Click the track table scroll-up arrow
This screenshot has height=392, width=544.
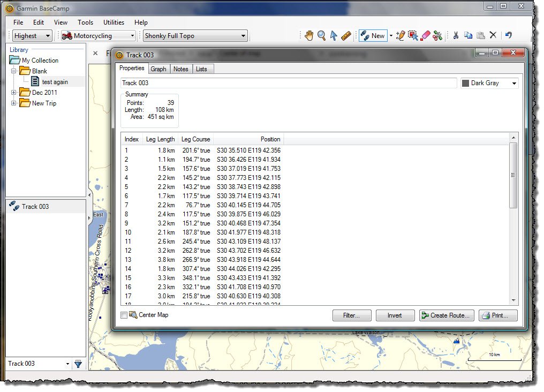(x=513, y=138)
